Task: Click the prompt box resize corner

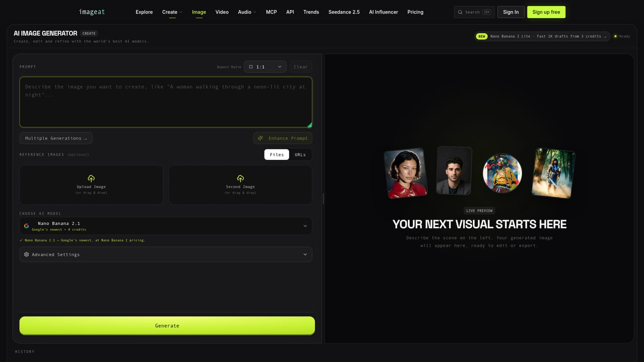Action: pos(309,125)
